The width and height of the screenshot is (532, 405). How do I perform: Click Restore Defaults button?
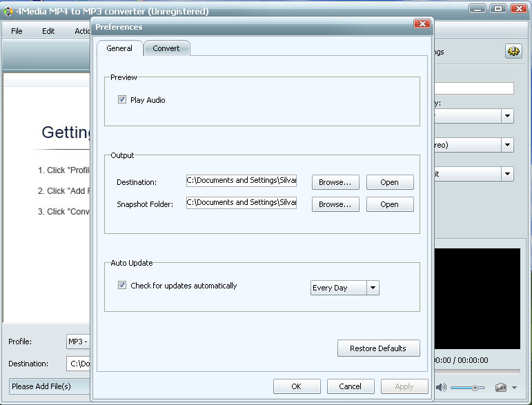tap(378, 348)
